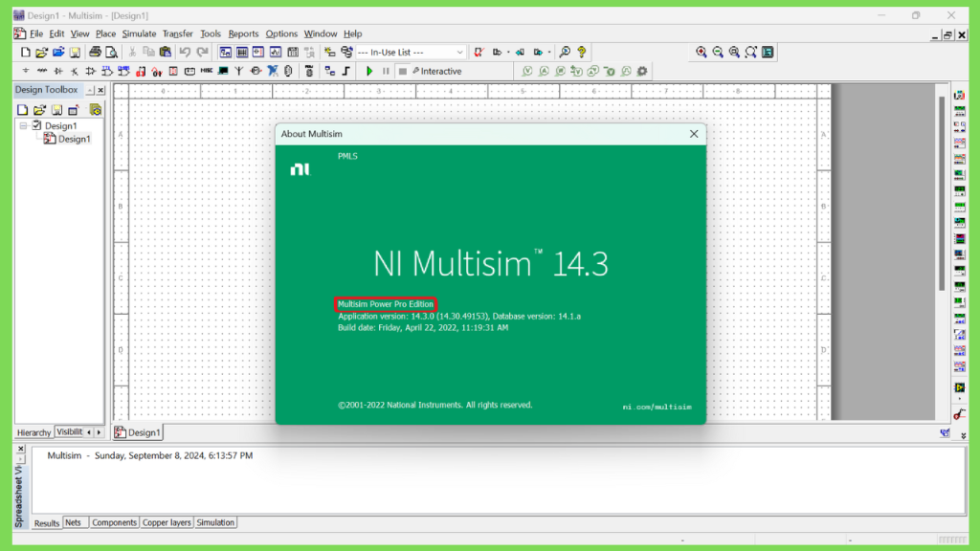Create a new design from main toolbar
The image size is (980, 551).
pos(25,53)
